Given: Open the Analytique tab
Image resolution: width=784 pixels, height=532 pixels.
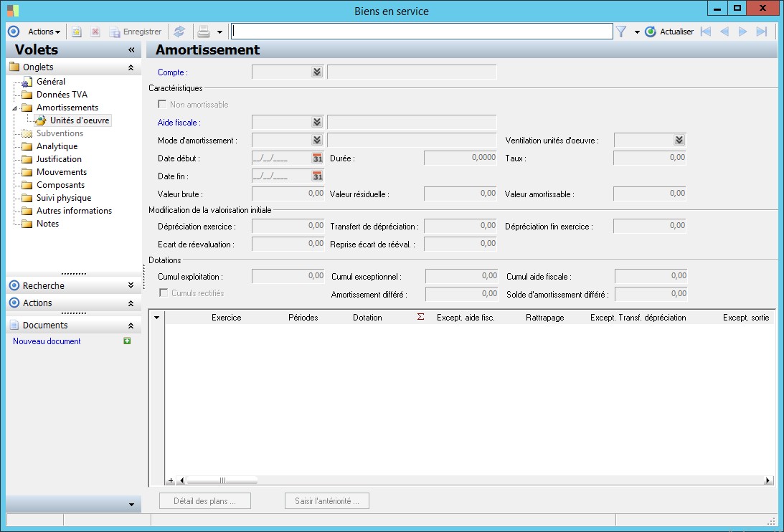Looking at the screenshot, I should point(57,146).
